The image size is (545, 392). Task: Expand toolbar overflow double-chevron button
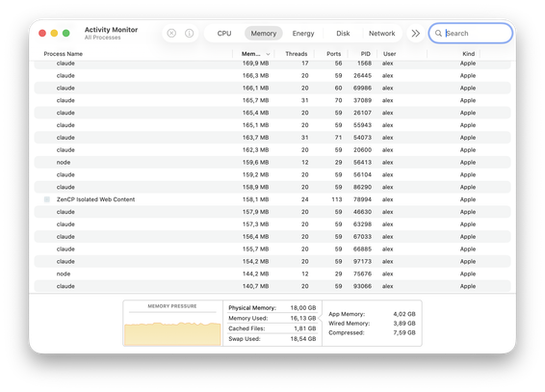click(x=415, y=34)
